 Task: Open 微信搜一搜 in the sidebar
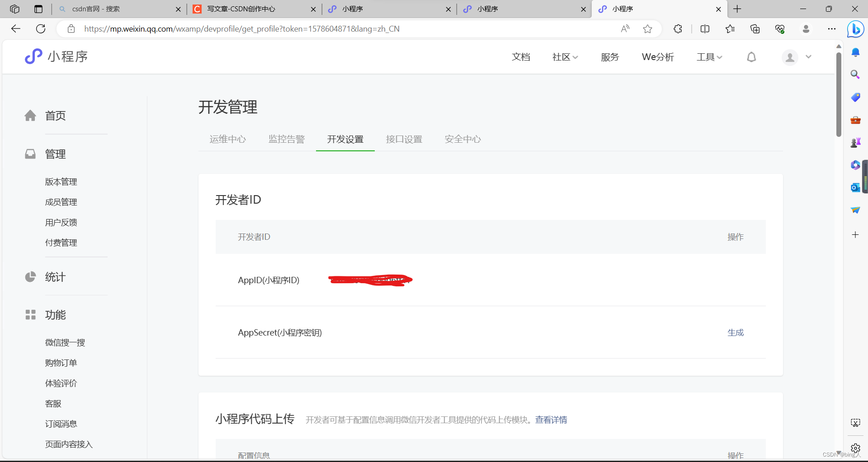click(65, 342)
